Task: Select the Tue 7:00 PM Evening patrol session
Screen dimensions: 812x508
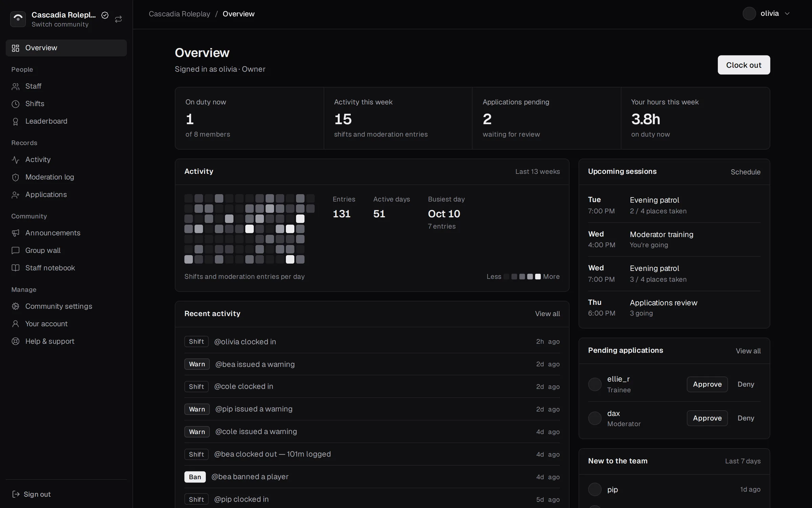Action: [x=674, y=206]
